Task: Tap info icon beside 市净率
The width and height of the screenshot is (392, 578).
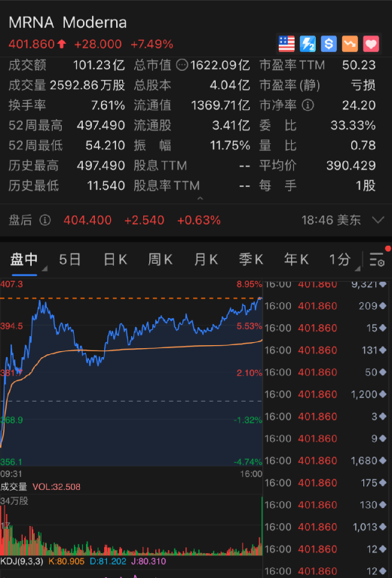Action: (308, 105)
